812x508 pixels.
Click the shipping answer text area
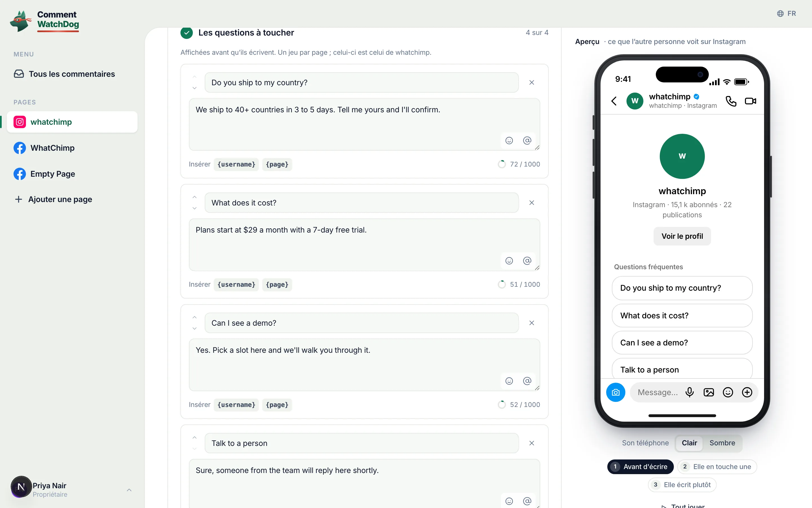pos(364,124)
